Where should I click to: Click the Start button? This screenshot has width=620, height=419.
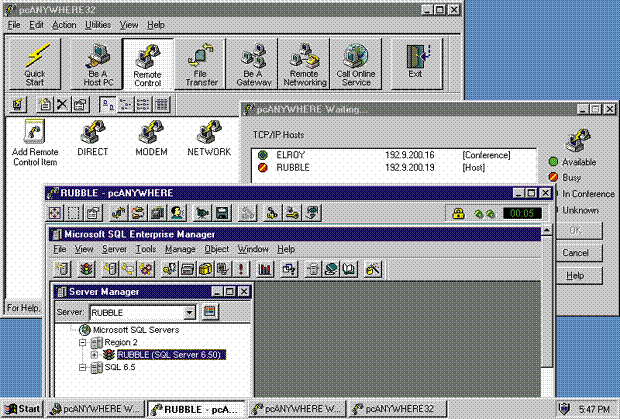[x=22, y=409]
